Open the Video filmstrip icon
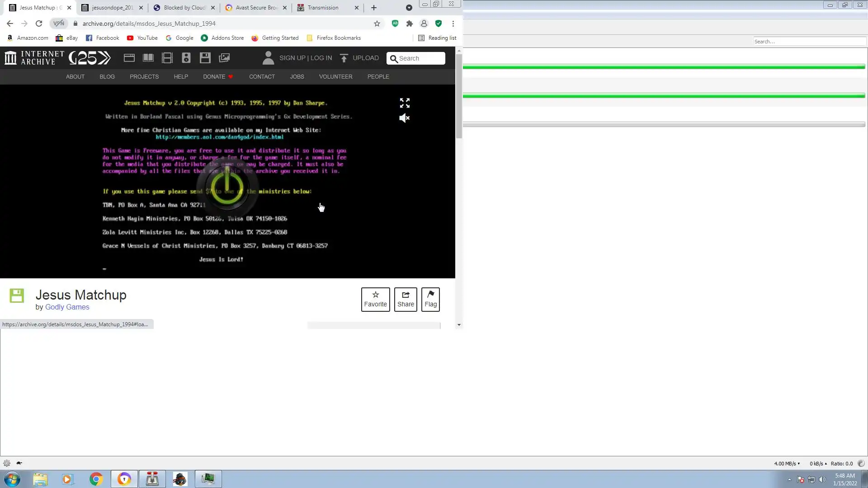This screenshot has height=488, width=868. pyautogui.click(x=167, y=58)
